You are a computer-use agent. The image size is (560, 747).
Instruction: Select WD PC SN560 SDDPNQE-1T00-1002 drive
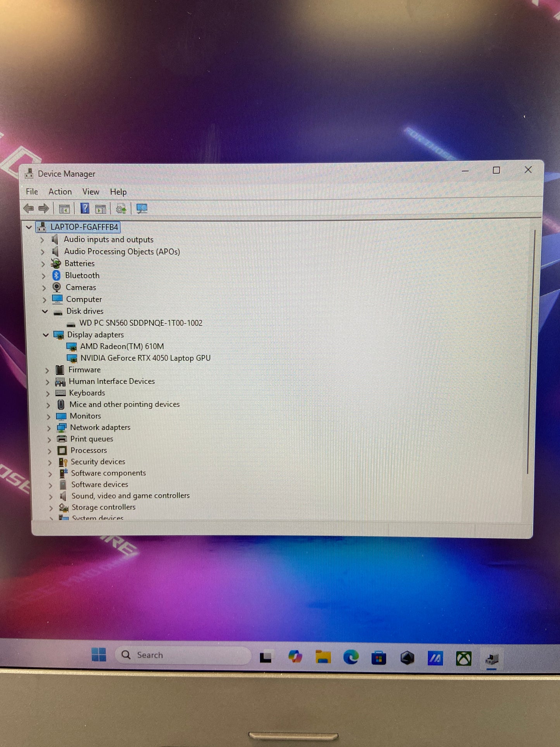point(141,323)
